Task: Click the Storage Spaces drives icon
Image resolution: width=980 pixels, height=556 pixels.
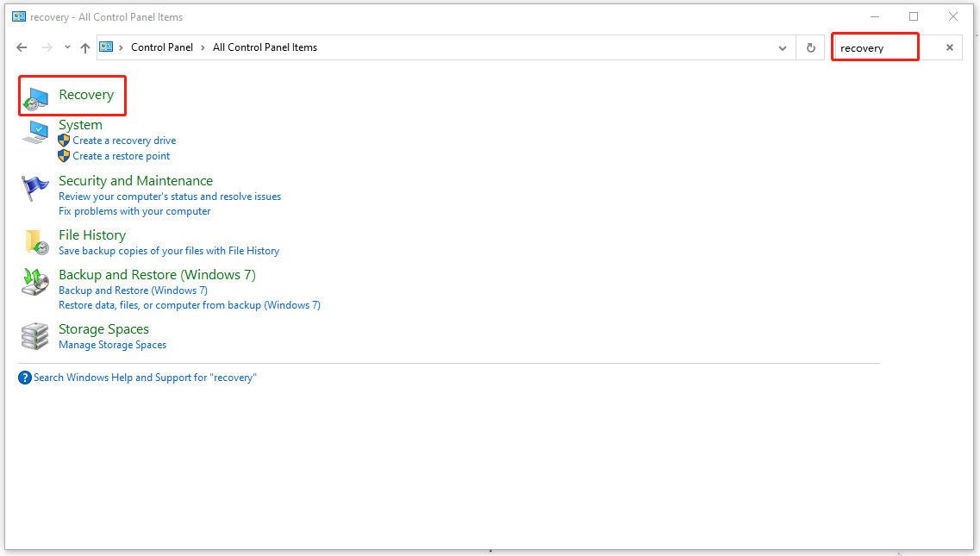Action: point(35,336)
